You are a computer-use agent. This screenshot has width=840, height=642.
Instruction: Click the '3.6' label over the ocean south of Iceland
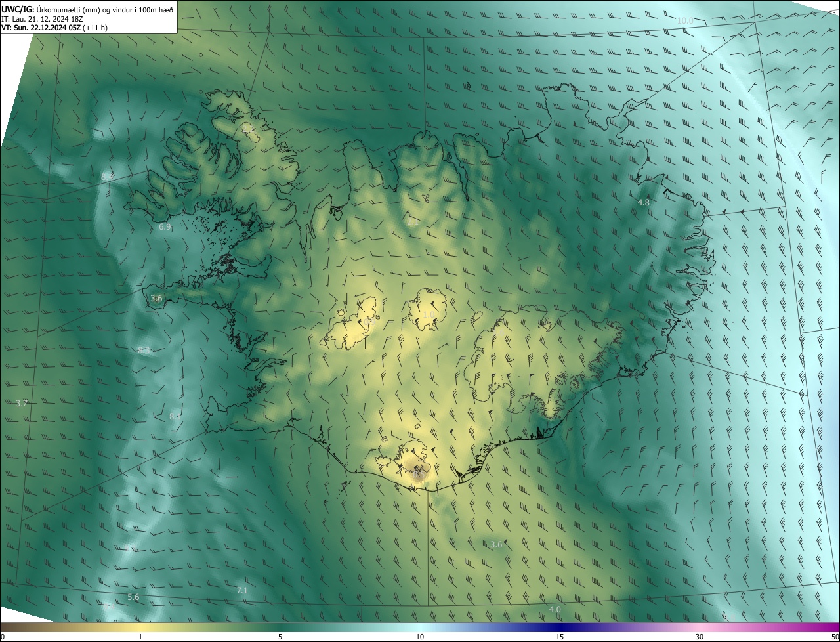496,544
